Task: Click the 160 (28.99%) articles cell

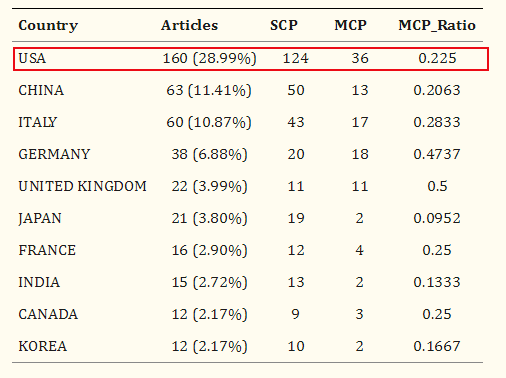Action: click(209, 59)
